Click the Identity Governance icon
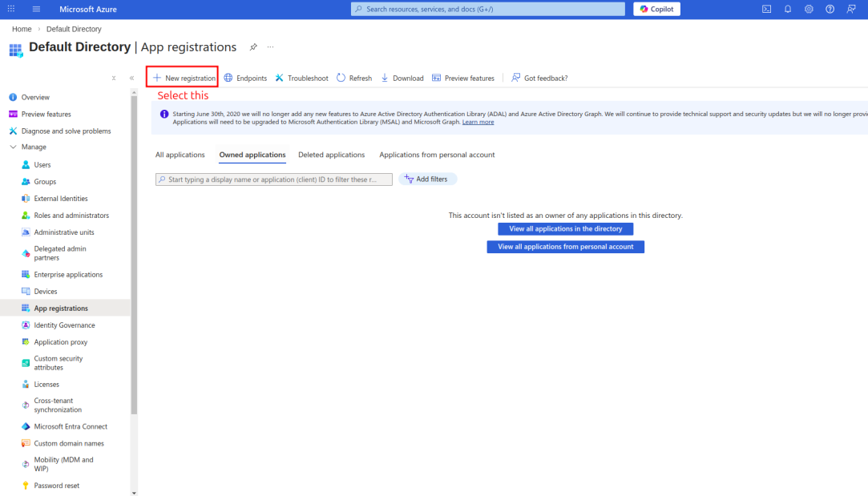 pos(26,325)
